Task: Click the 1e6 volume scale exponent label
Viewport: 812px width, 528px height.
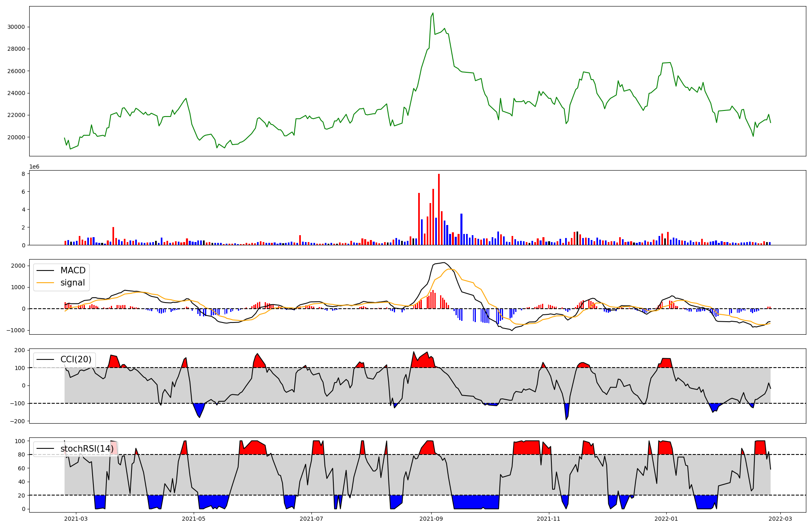Action: pos(34,167)
